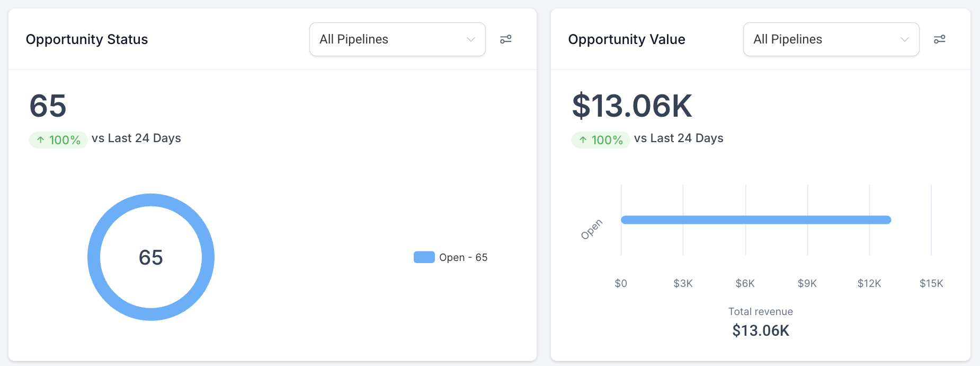Click the Opportunity Status title
This screenshot has width=980, height=366.
[x=87, y=39]
